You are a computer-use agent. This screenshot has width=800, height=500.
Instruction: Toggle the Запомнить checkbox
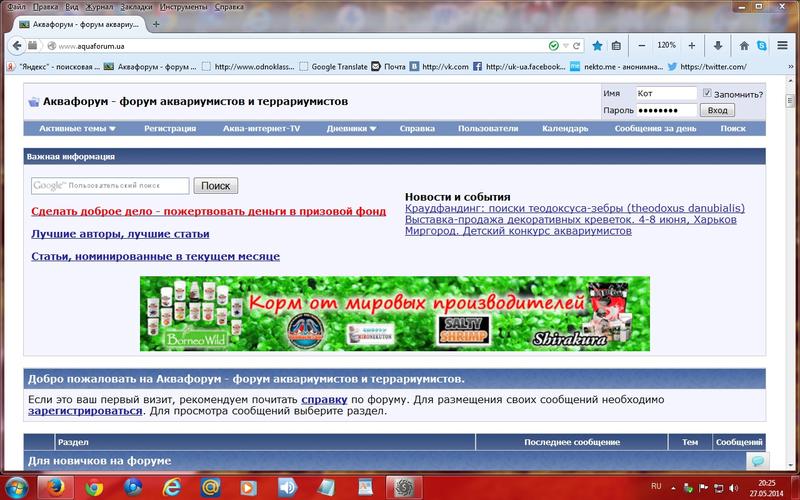(x=708, y=93)
